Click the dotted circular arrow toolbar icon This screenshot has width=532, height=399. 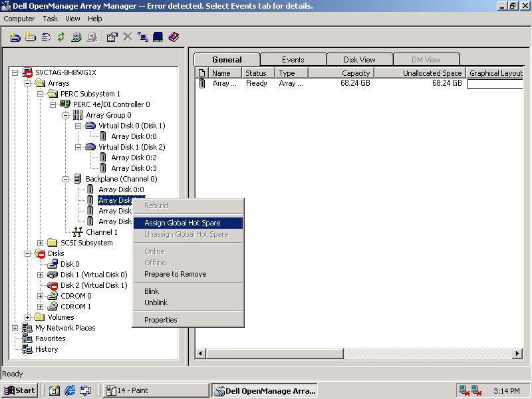tap(46, 37)
